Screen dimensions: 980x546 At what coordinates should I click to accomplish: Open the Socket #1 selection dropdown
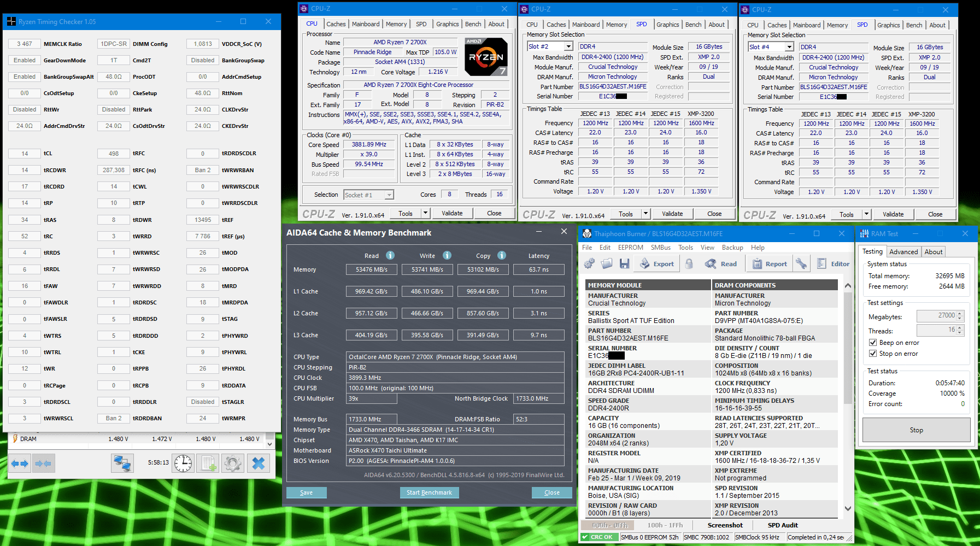389,195
